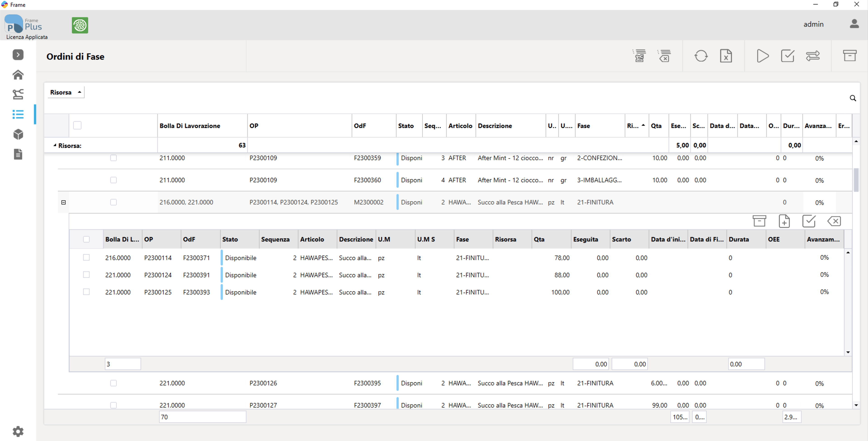
Task: Click the clear grouping toolbar icon
Action: click(x=664, y=56)
